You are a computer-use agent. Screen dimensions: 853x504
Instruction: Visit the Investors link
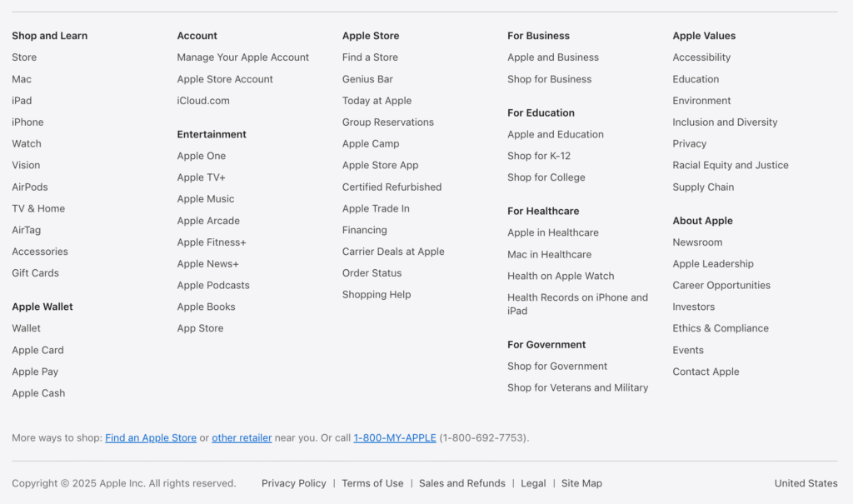[694, 307]
